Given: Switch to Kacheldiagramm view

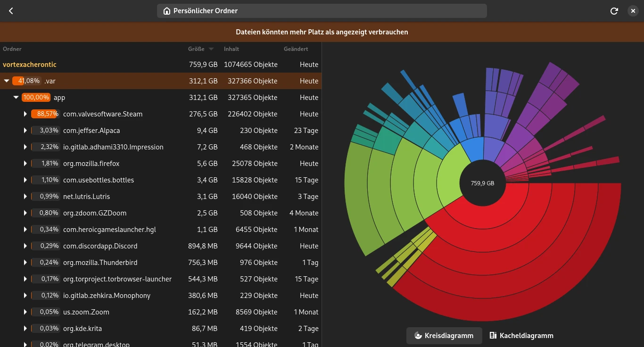Looking at the screenshot, I should coord(521,336).
